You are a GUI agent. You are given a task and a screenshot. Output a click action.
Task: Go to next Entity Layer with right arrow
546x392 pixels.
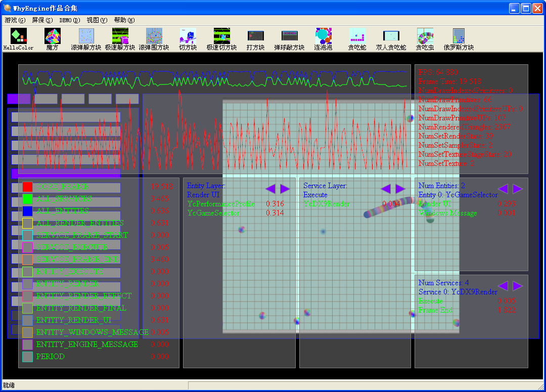(285, 189)
